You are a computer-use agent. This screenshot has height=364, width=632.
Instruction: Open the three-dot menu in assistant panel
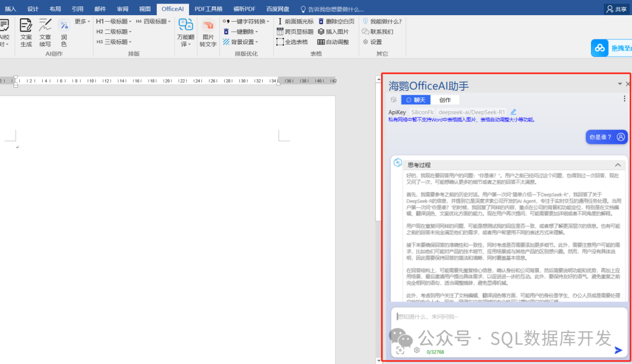624,99
